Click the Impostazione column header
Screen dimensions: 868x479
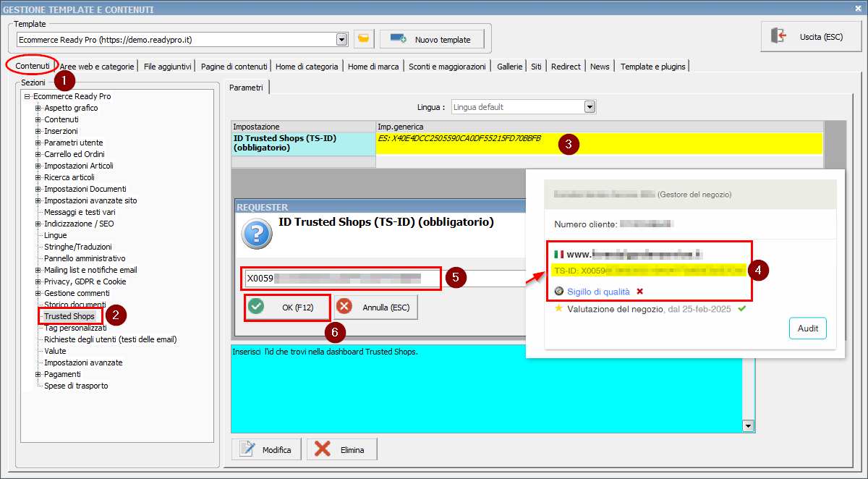point(303,127)
